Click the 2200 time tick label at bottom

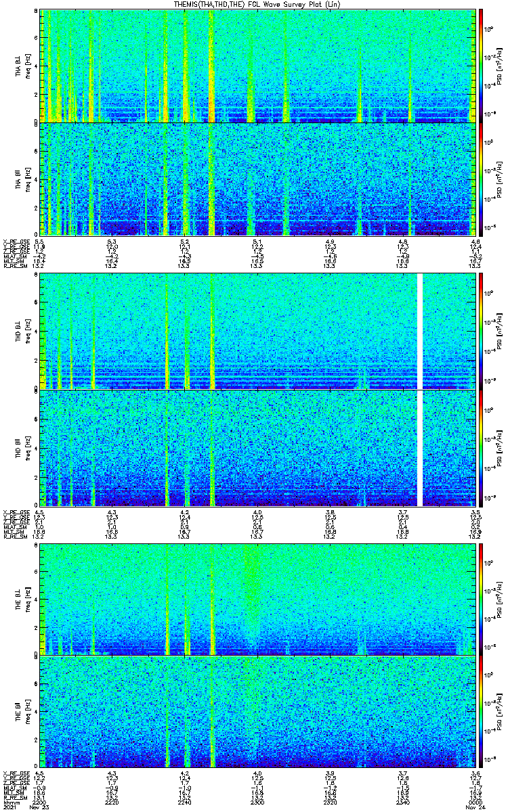[x=40, y=802]
